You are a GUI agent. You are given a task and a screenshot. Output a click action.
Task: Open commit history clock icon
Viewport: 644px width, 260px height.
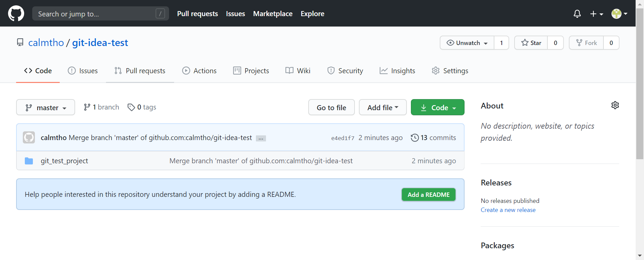coord(415,138)
